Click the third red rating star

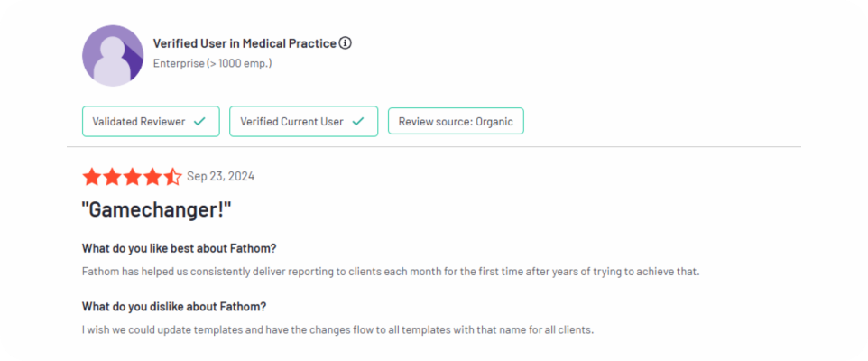(132, 177)
